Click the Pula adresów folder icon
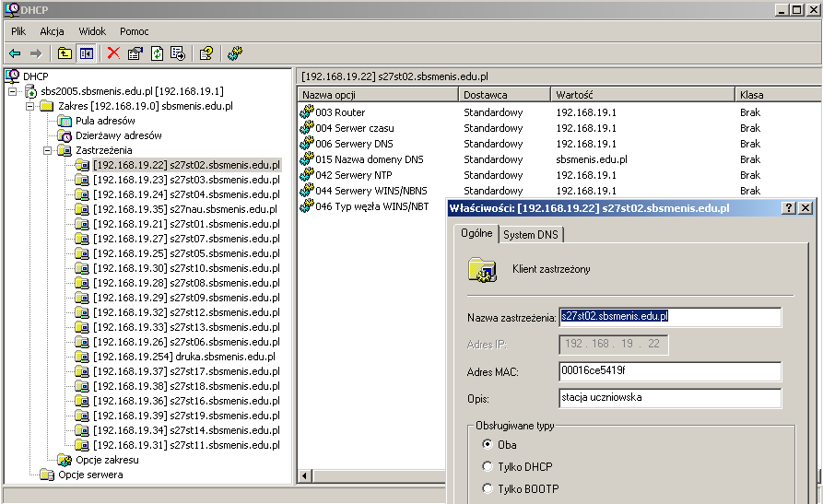The height and width of the screenshot is (504, 823). [64, 121]
